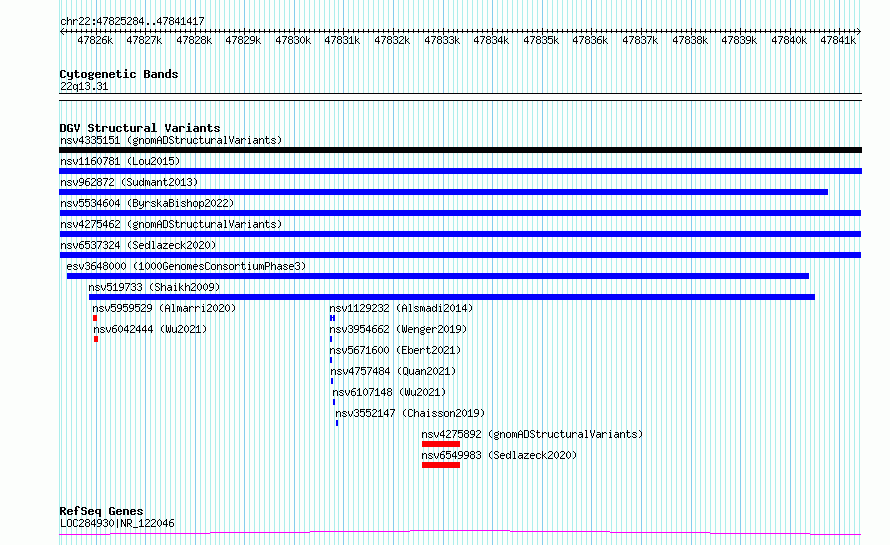Click the DGV Structural Variants track heading
This screenshot has height=545, width=890.
(140, 128)
